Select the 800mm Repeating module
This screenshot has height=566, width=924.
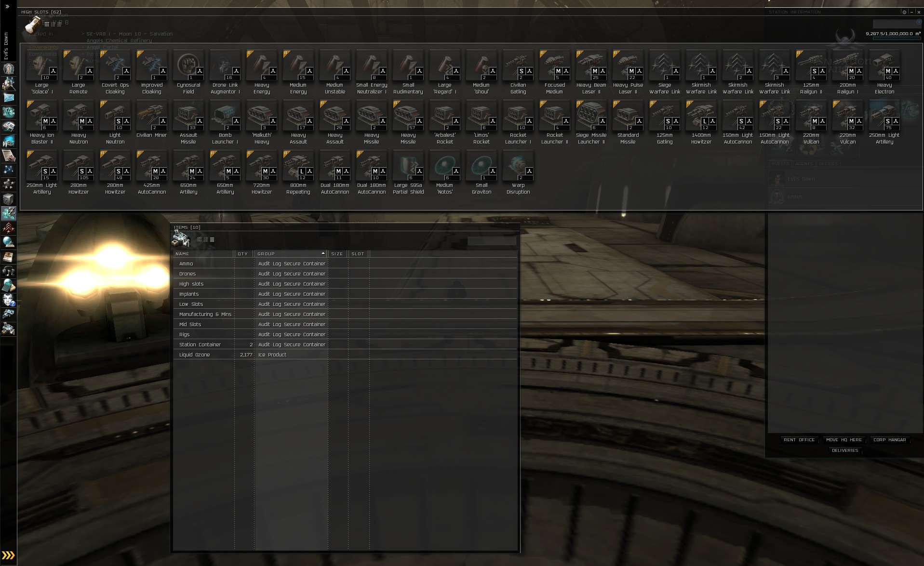[x=298, y=172]
